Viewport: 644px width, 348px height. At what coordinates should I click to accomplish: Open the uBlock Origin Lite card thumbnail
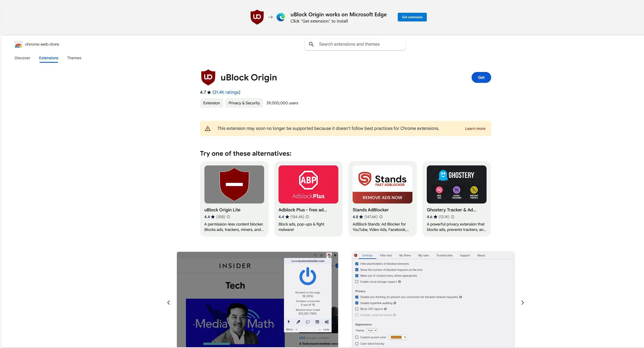(234, 184)
